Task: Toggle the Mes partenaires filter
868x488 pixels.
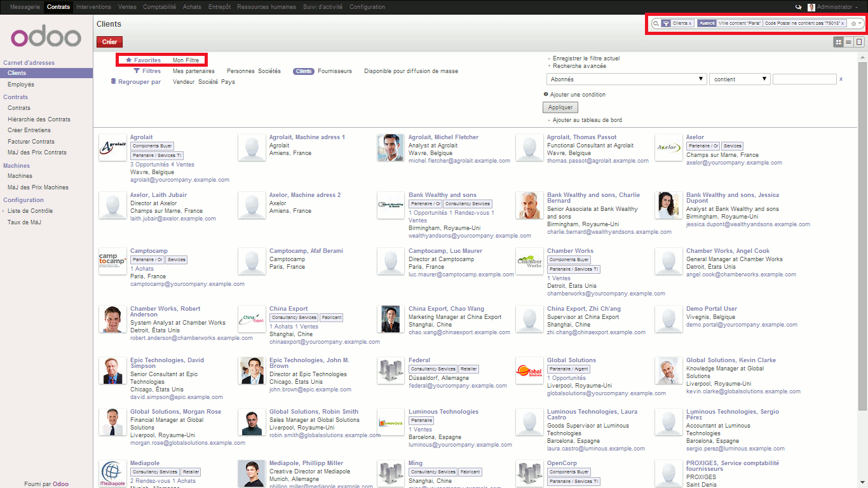Action: (194, 71)
